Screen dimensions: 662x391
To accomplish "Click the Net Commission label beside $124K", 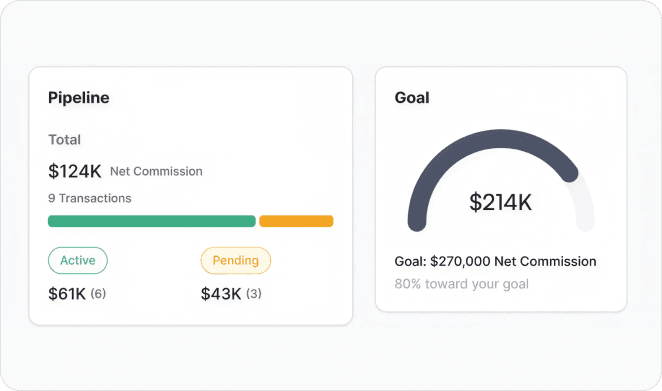I will coord(156,171).
